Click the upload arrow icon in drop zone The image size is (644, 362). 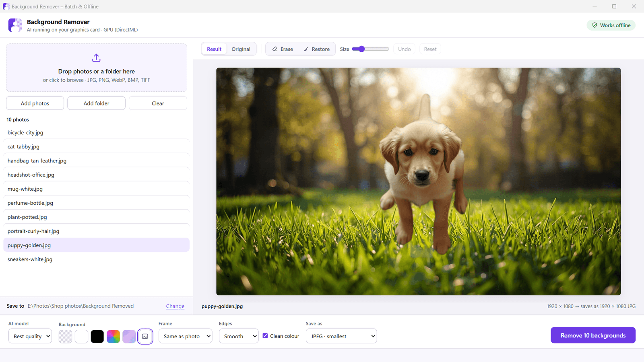pos(96,58)
